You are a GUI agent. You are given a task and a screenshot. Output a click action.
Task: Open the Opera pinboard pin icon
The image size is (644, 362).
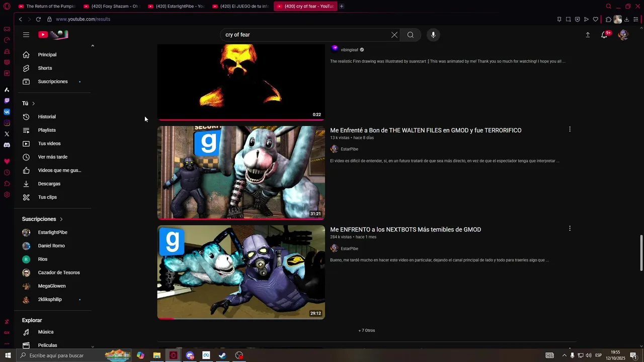point(559,19)
